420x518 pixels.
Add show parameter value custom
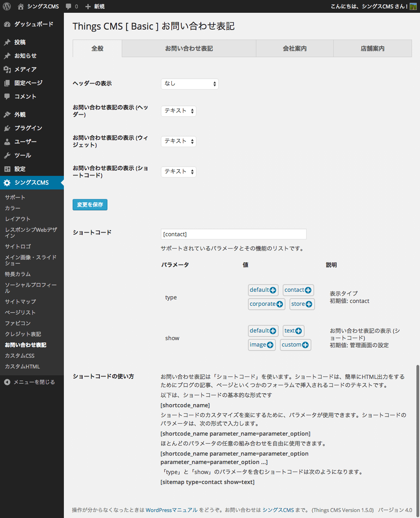point(295,345)
